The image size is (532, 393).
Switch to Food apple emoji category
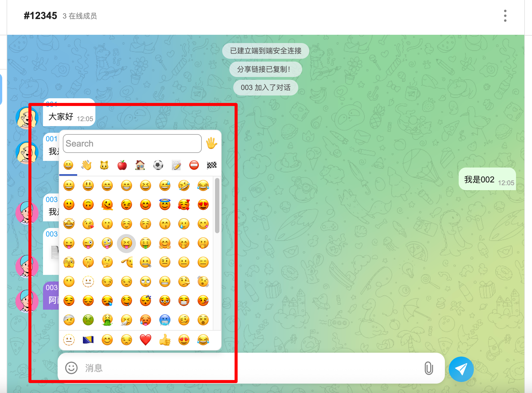122,165
